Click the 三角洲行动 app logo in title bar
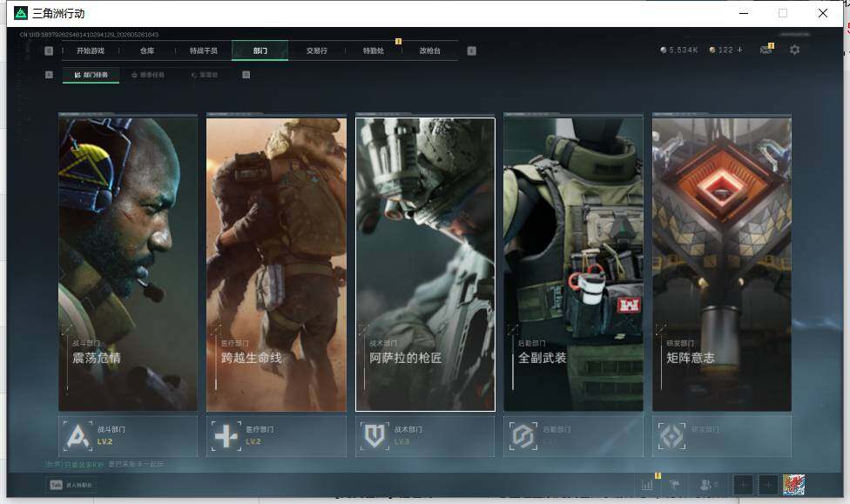 (x=21, y=13)
